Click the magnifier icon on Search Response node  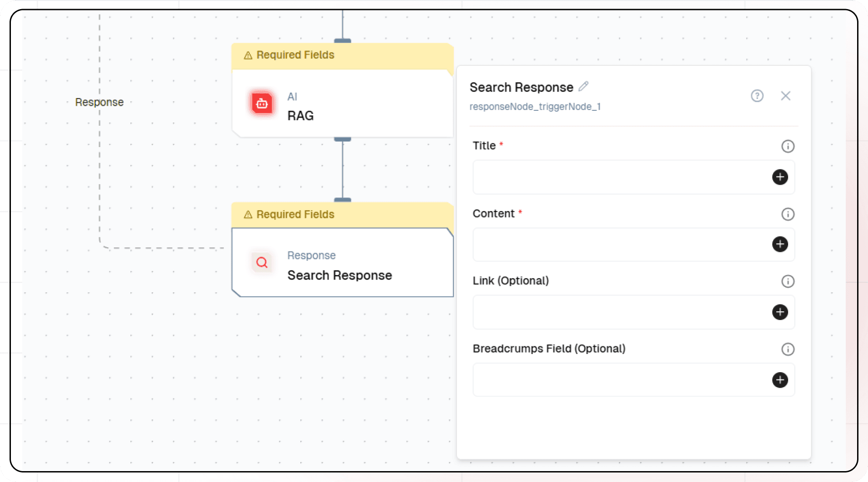point(262,262)
